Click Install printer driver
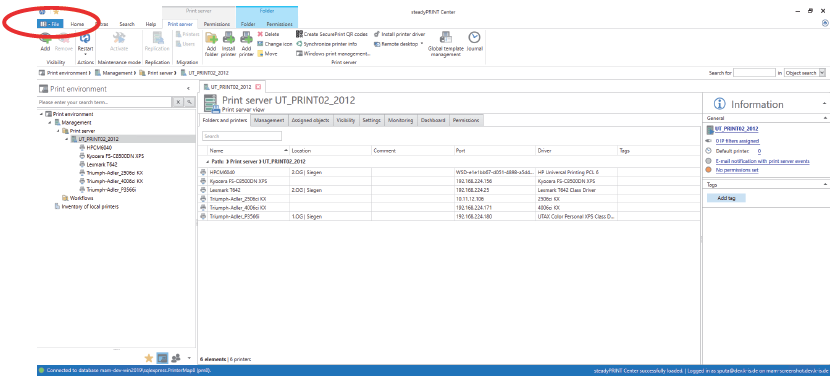 click(x=400, y=34)
